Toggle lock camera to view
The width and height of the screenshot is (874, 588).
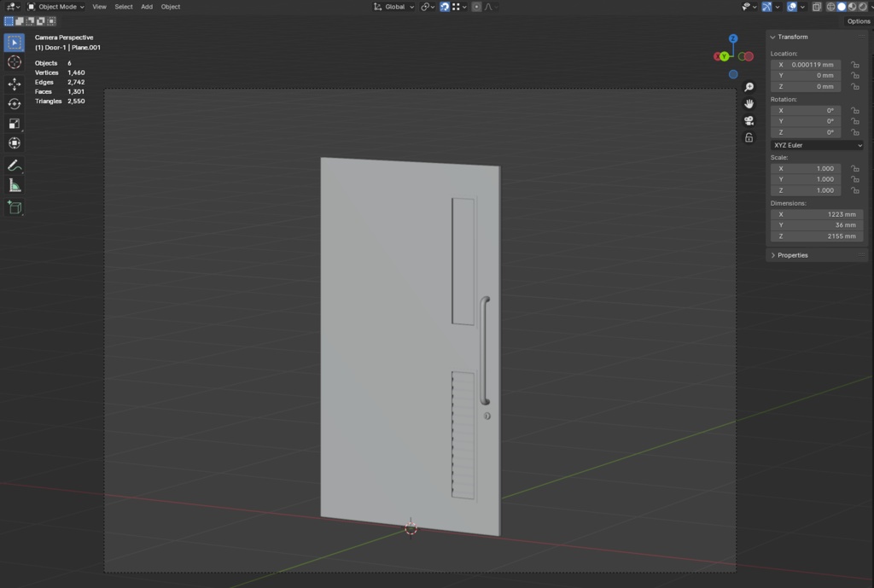pos(749,137)
